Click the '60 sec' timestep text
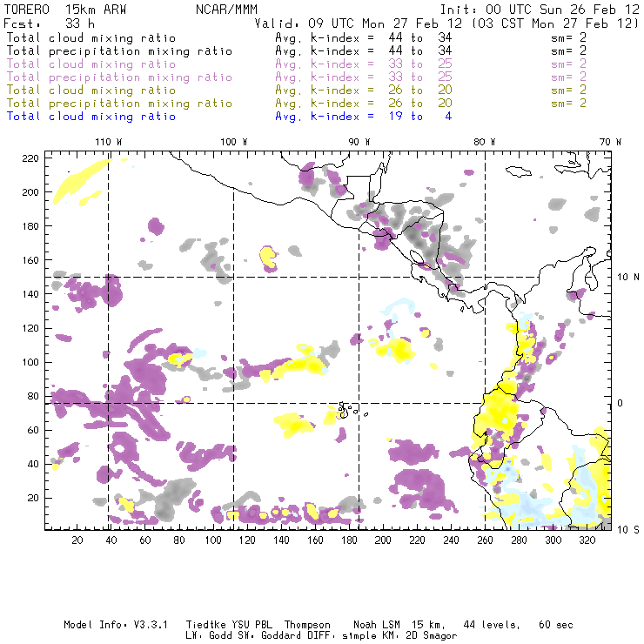Screen dimensions: 644x644 point(556,625)
